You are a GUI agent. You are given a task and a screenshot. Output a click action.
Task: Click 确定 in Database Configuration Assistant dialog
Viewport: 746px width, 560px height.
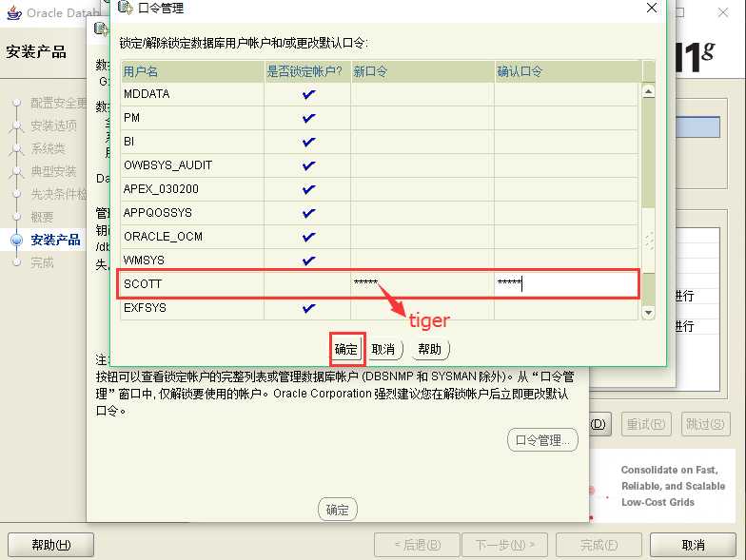point(337,510)
